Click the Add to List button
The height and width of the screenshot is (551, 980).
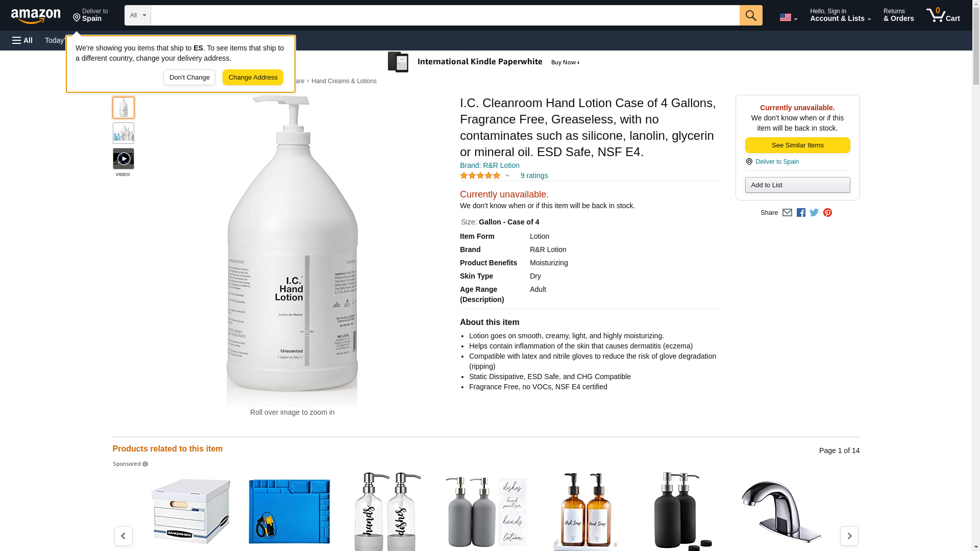[797, 185]
